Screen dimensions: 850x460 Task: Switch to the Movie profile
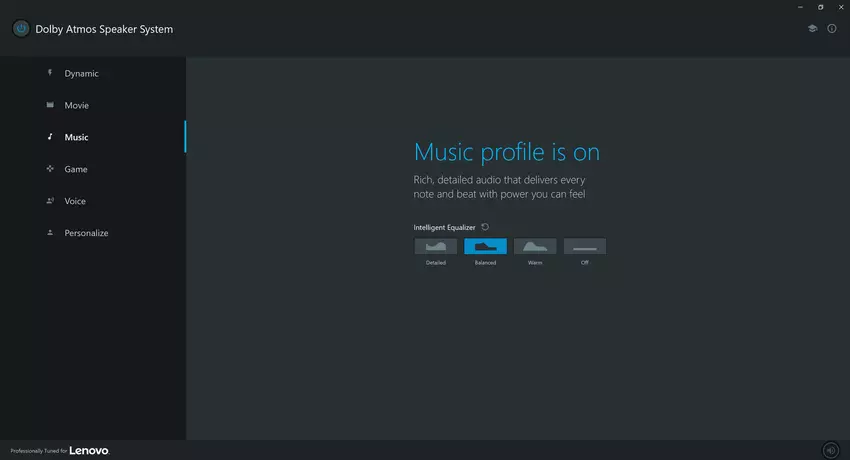76,106
